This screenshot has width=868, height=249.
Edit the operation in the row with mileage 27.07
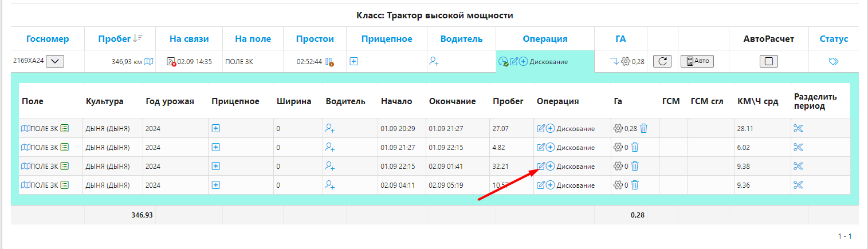541,129
